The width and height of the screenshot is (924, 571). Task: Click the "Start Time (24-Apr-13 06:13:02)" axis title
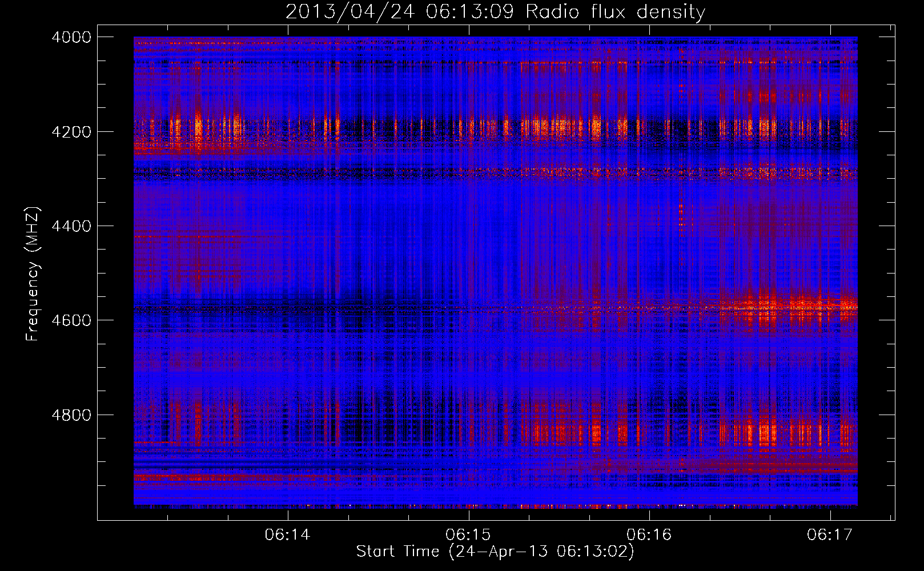[495, 552]
